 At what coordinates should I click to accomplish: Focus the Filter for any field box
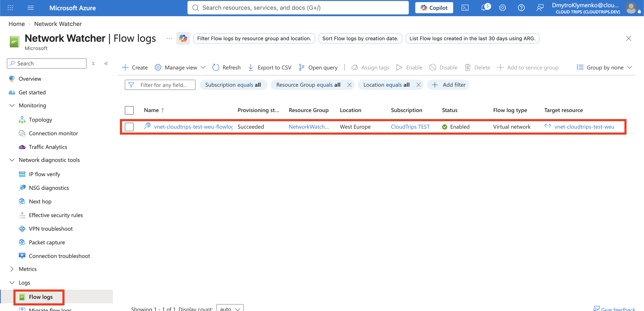160,85
